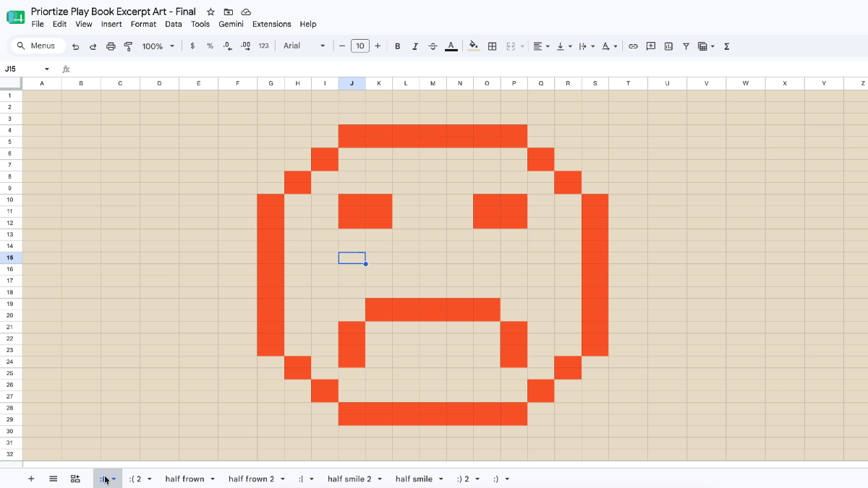Increase font size with plus button
Screen dimensions: 868x488
(378, 46)
